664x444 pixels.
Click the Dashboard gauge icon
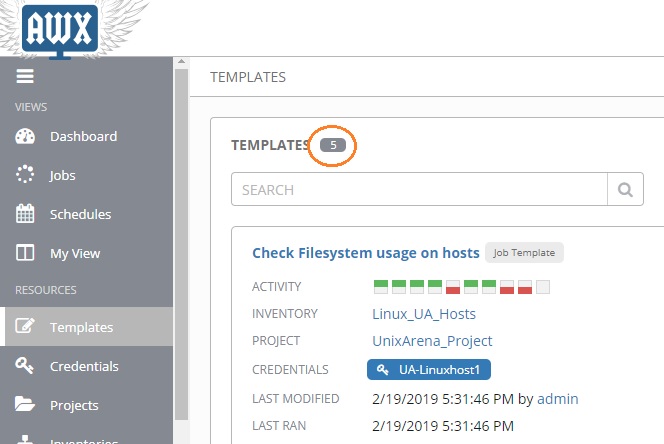[26, 137]
